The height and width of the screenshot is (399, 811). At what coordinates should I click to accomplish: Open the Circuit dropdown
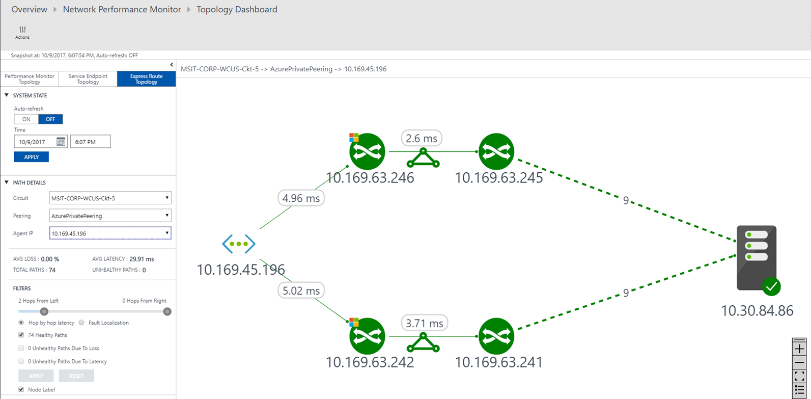pyautogui.click(x=110, y=198)
